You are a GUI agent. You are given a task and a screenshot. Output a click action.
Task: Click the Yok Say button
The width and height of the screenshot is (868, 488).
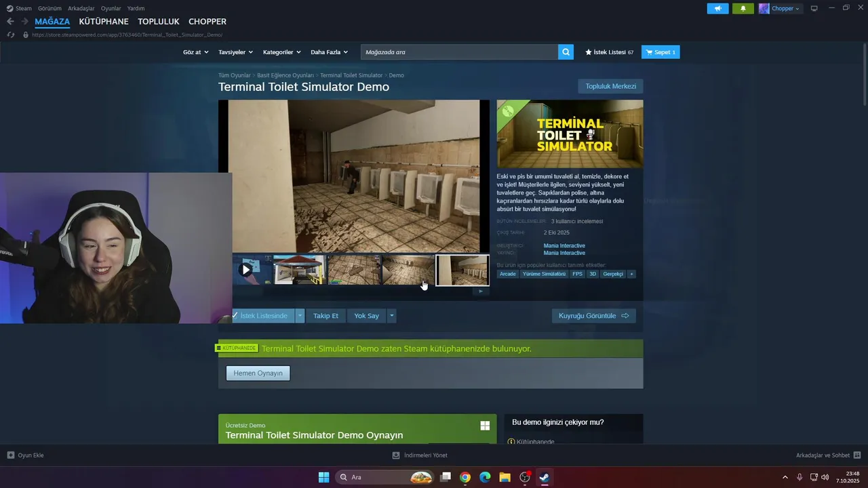coord(366,316)
